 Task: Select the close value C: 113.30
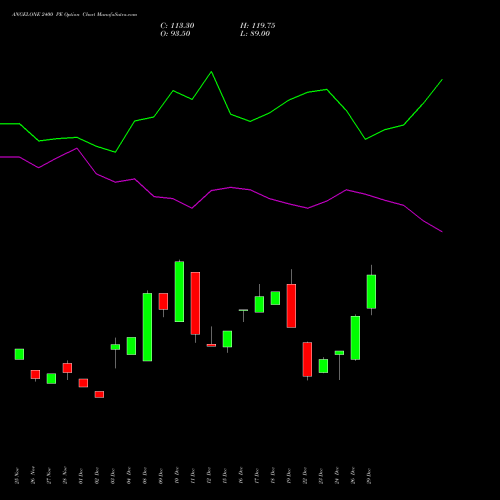177,26
